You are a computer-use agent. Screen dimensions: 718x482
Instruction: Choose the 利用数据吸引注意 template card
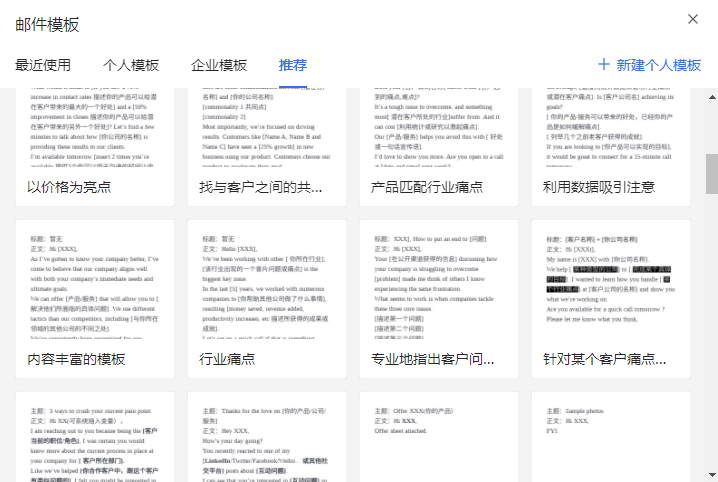611,146
